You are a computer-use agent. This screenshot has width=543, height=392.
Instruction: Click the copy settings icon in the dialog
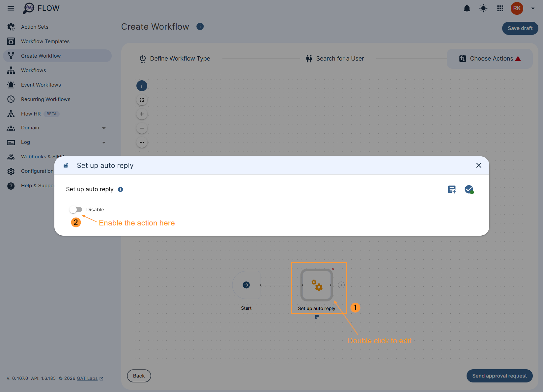(x=451, y=189)
